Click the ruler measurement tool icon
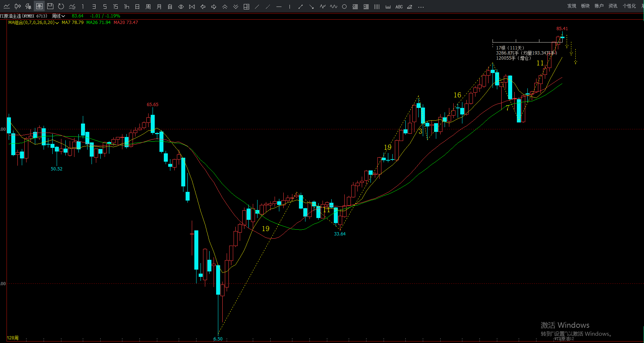Image resolution: width=644 pixels, height=343 pixels. click(x=388, y=7)
